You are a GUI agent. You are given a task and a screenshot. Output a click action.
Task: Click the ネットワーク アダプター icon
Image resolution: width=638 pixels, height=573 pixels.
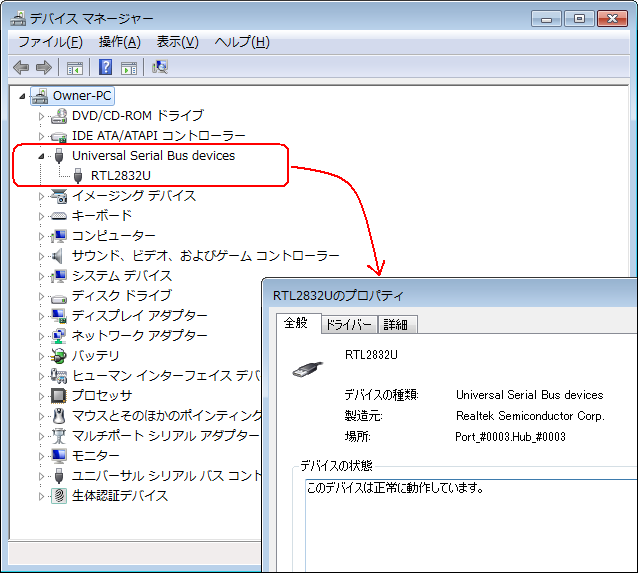coord(59,335)
